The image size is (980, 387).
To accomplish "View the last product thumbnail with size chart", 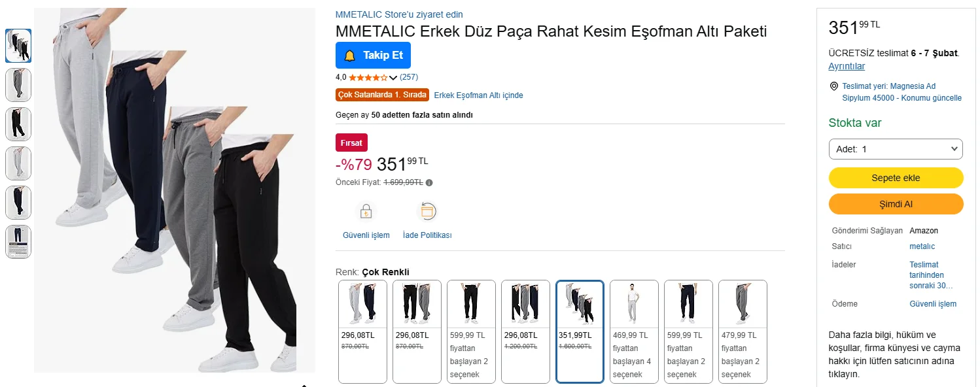I will click(18, 242).
